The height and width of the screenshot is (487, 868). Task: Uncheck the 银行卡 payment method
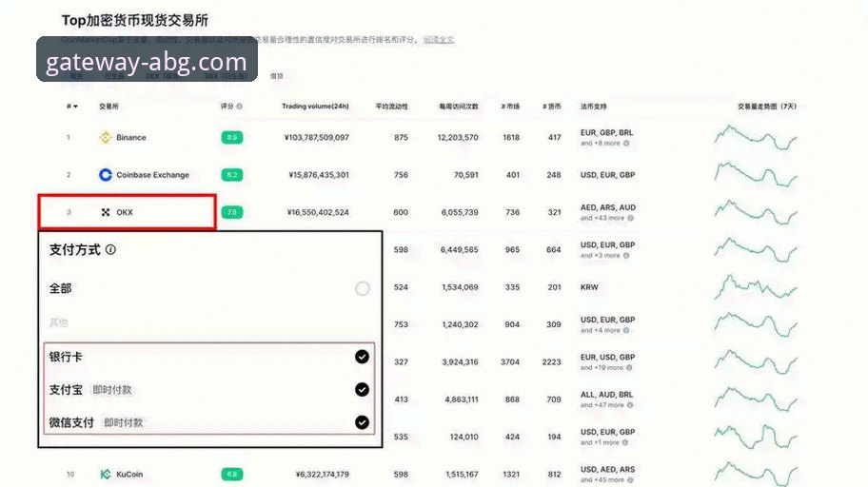point(362,357)
